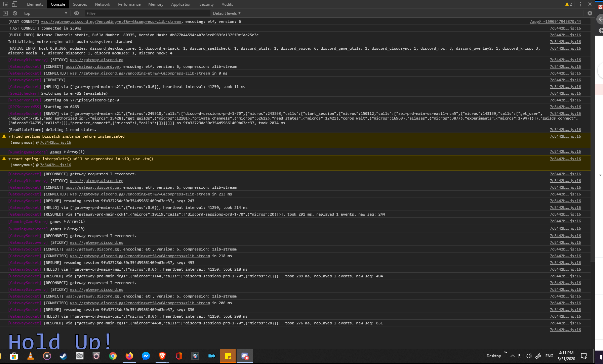Open the blue goggles taskbar app
603x364 pixels.
tap(212, 356)
